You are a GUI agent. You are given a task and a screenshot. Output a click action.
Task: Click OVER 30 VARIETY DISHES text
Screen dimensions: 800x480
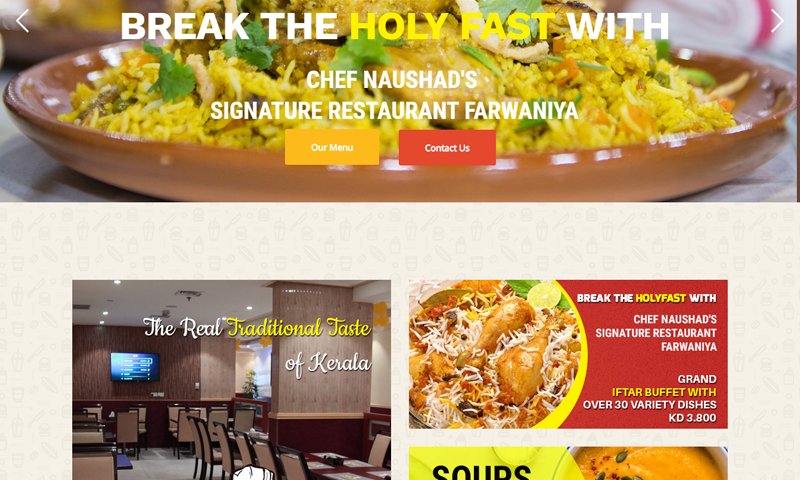tap(649, 405)
